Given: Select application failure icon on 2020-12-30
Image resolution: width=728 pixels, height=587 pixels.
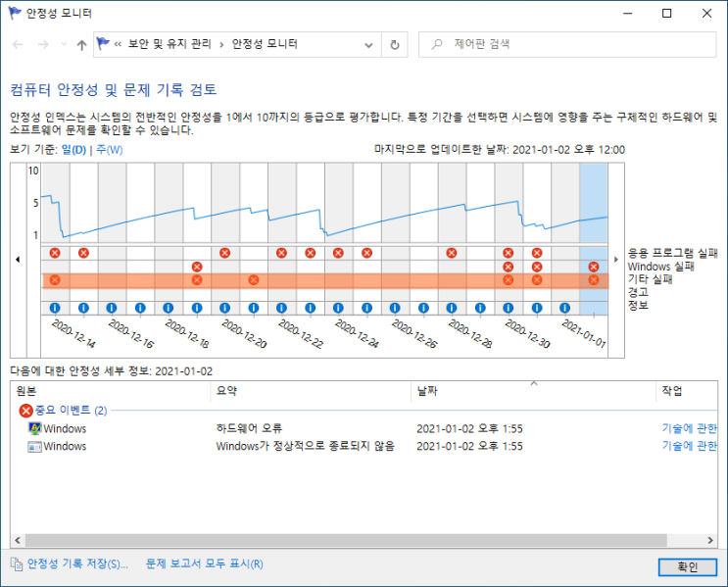Looking at the screenshot, I should tap(508, 253).
